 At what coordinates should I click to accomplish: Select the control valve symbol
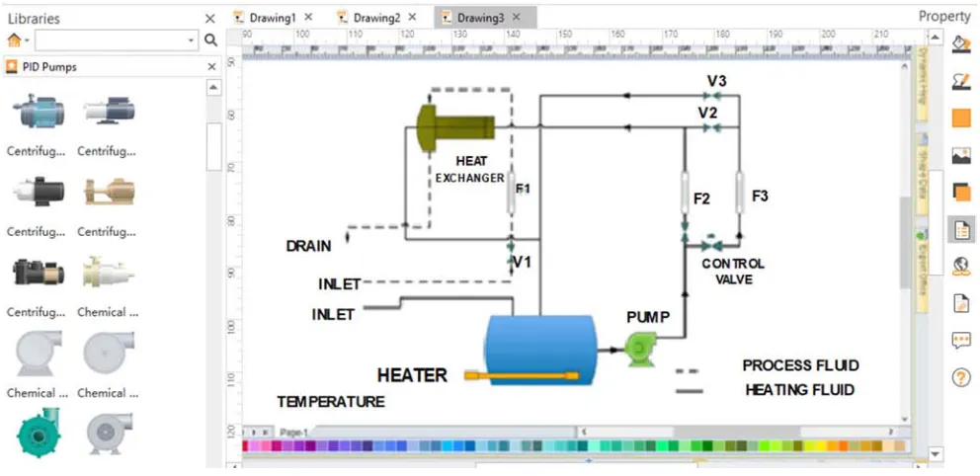[x=710, y=244]
